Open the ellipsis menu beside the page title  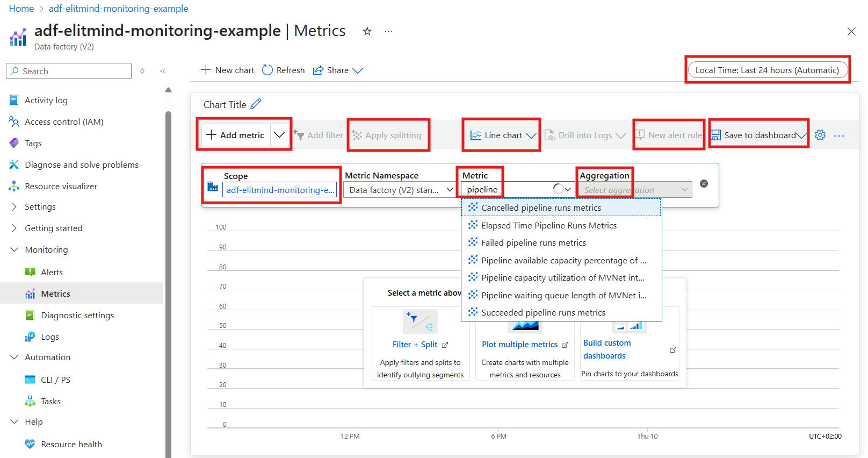point(388,31)
